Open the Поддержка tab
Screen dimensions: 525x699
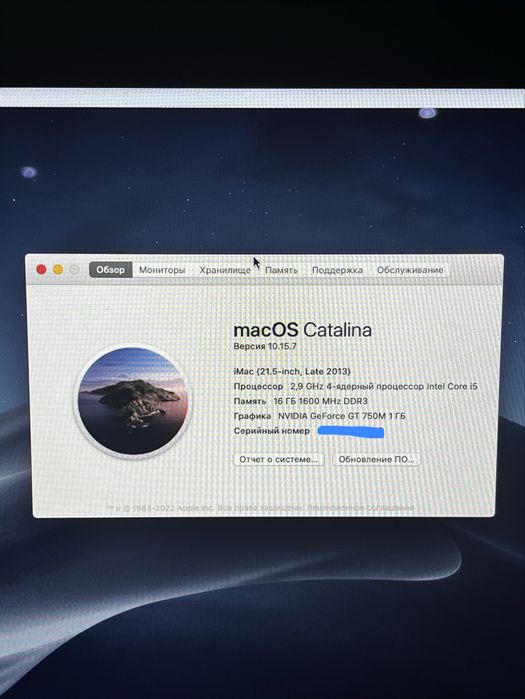point(337,270)
